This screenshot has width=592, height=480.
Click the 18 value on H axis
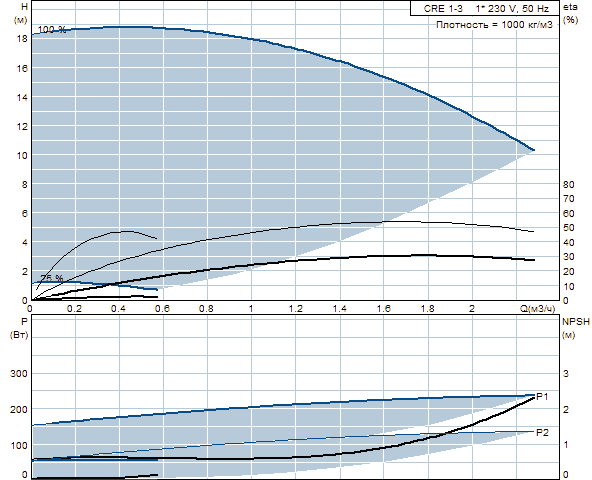(22, 39)
